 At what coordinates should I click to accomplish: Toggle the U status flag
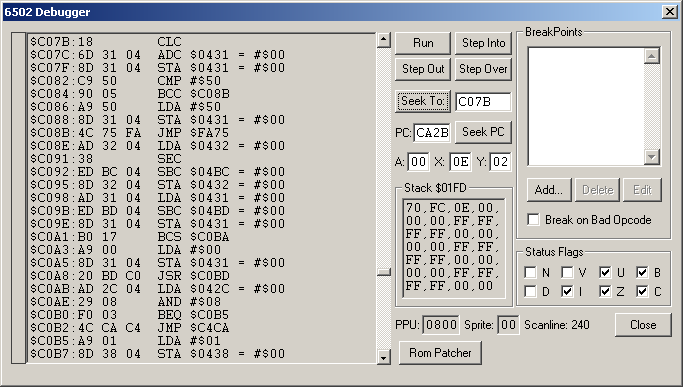point(605,273)
